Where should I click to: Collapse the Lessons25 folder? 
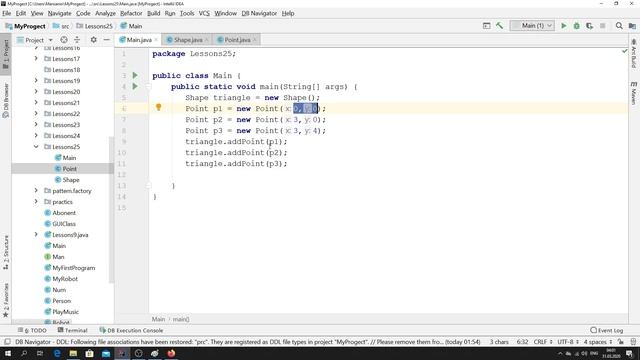coord(36,147)
